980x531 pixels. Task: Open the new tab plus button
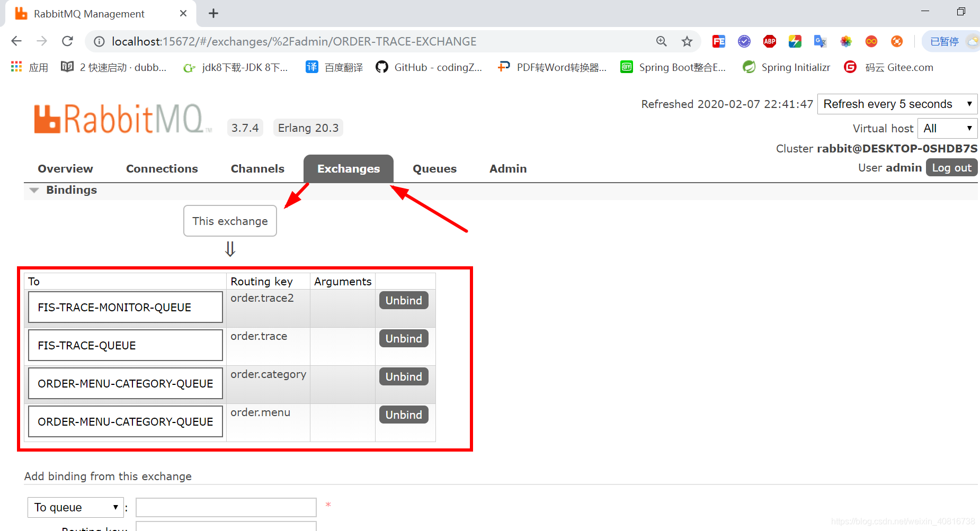coord(213,13)
